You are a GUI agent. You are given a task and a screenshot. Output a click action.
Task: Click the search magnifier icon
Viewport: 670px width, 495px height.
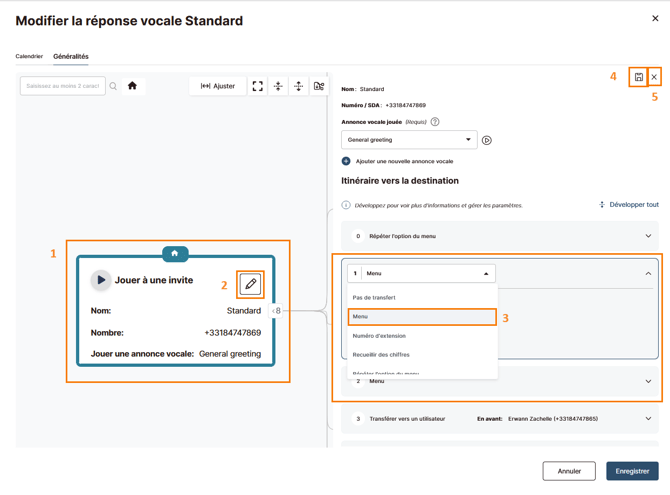[x=113, y=86]
